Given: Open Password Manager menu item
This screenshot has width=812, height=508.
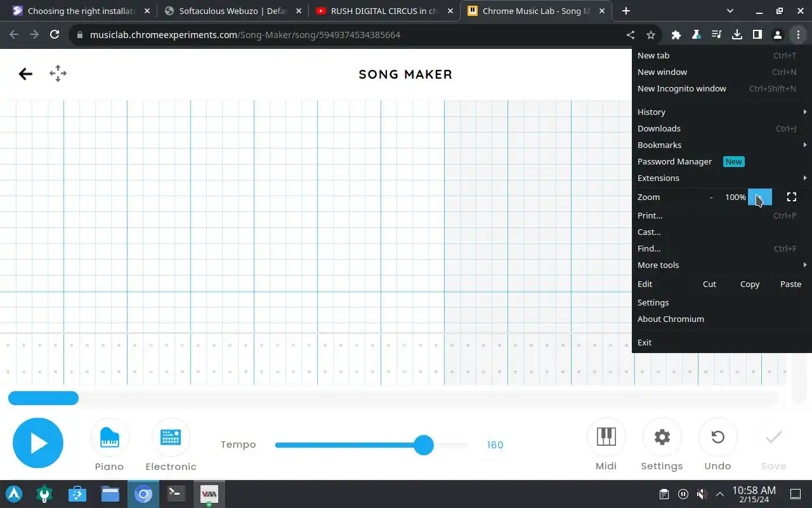Looking at the screenshot, I should coord(722,161).
